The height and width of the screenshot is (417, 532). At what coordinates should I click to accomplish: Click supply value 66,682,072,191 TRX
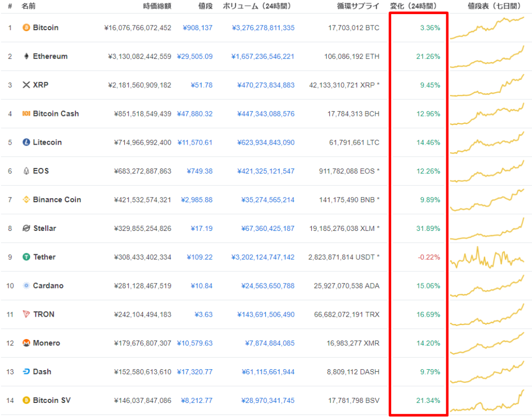coord(347,315)
